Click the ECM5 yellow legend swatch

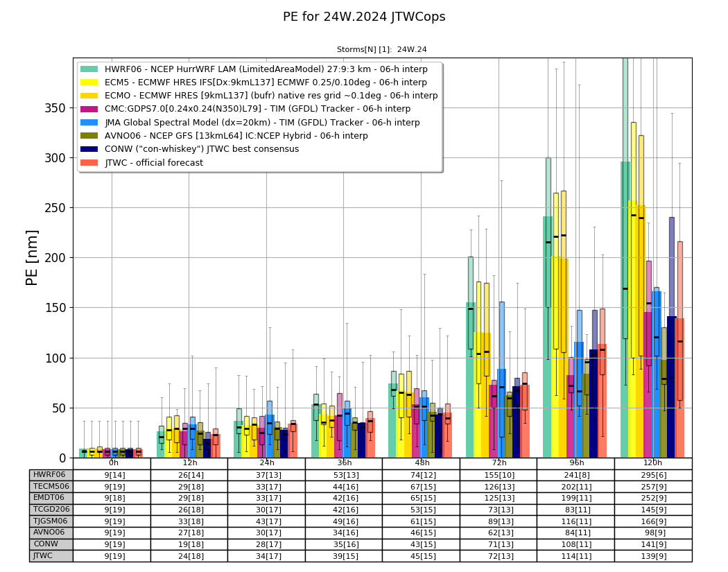coord(89,83)
